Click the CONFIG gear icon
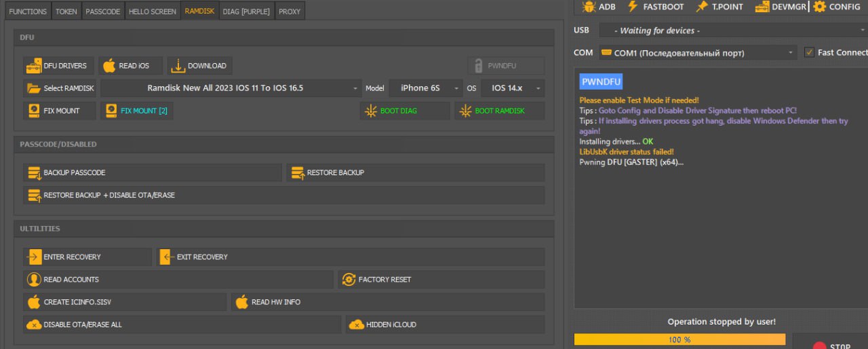The height and width of the screenshot is (349, 868). [819, 7]
